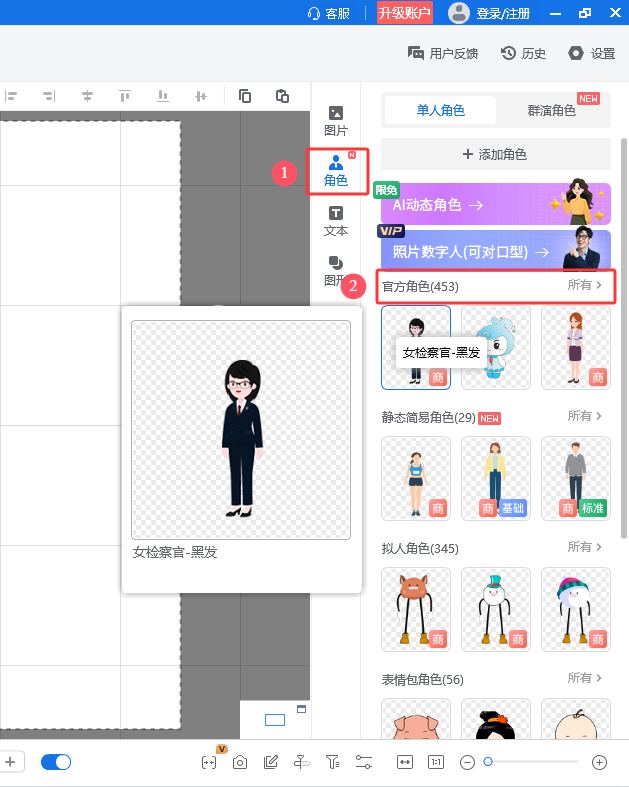Click the paste icon in top toolbar
Screen dimensions: 629x787
(x=282, y=96)
